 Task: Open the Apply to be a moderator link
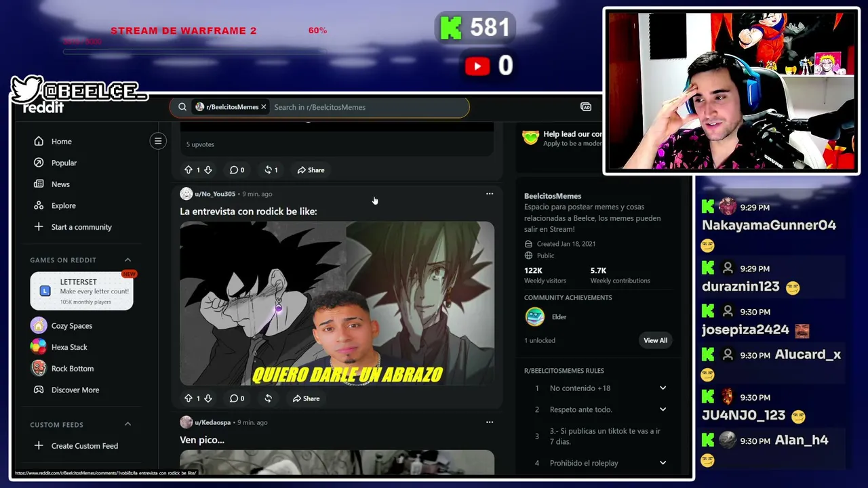click(572, 144)
